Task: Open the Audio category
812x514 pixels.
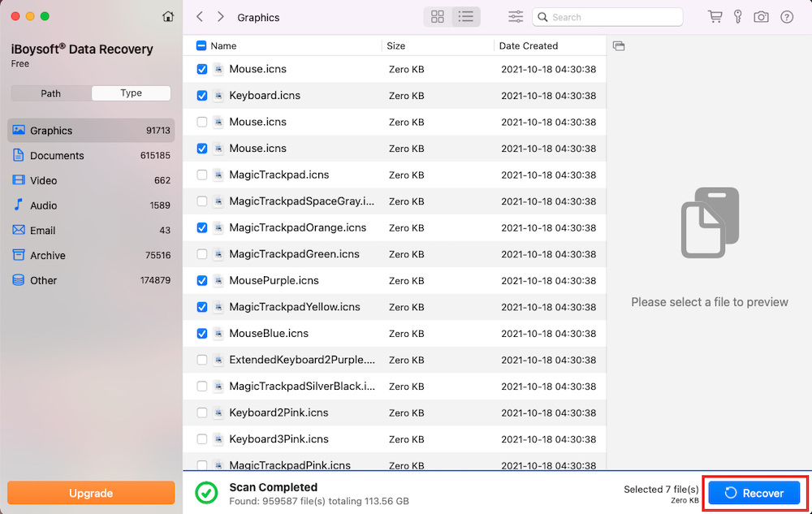Action: point(91,205)
